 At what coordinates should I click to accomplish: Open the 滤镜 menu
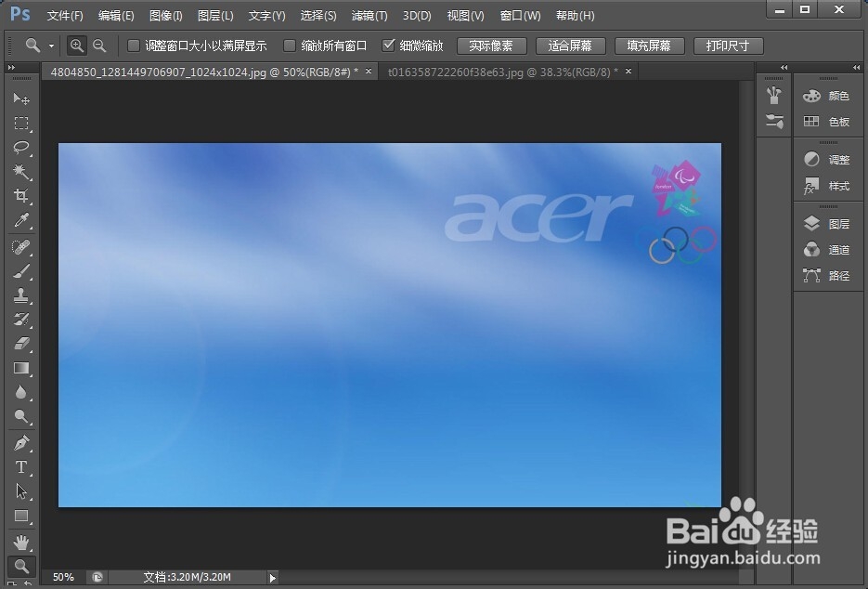pos(369,15)
